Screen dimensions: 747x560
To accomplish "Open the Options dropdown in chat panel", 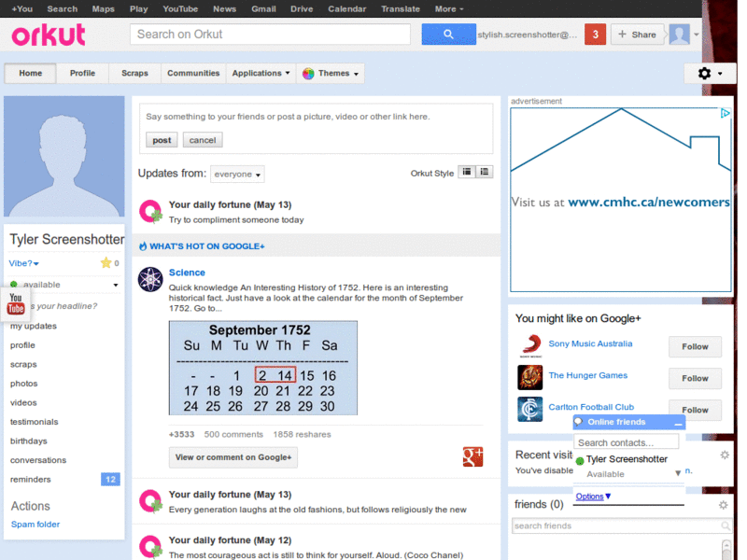I will (x=593, y=497).
